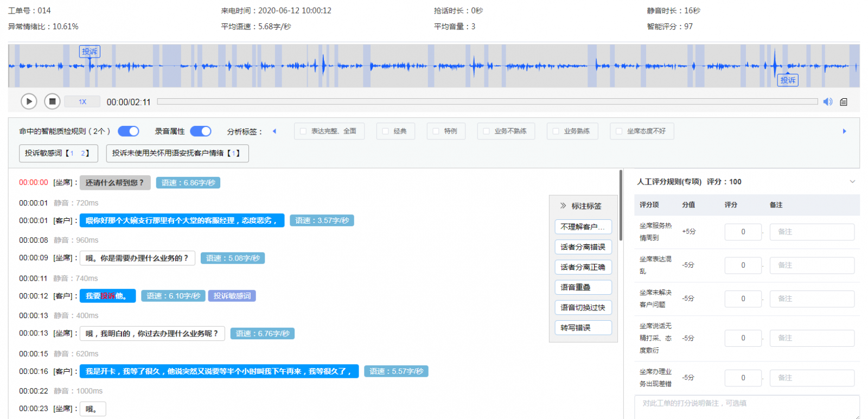Image resolution: width=868 pixels, height=419 pixels.
Task: Click the 坐席表达混乱 score input field
Action: (x=743, y=265)
